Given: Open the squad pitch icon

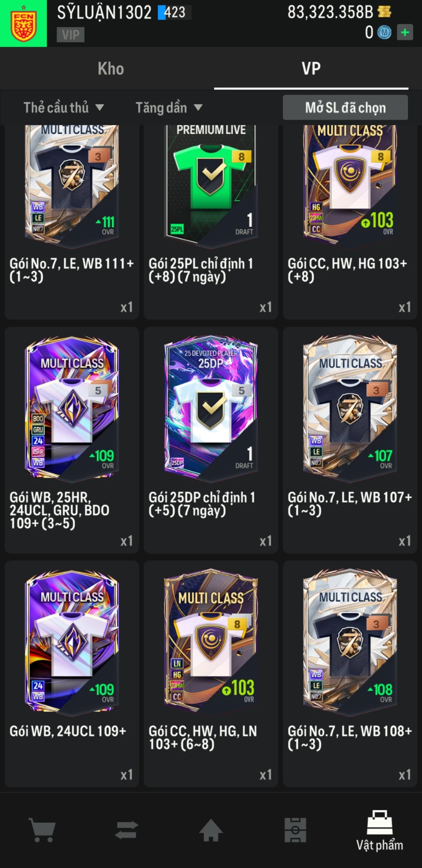Looking at the screenshot, I should tap(295, 830).
